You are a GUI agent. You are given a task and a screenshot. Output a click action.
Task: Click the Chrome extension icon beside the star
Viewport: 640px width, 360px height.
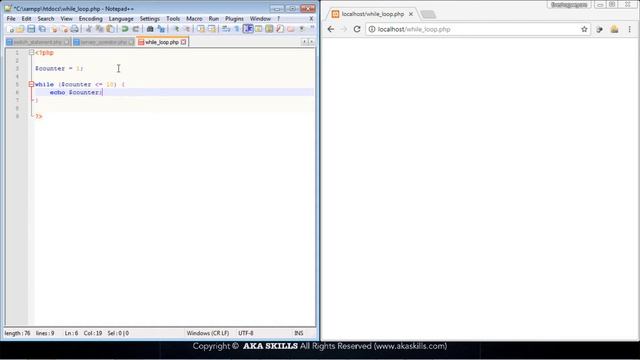tap(599, 29)
